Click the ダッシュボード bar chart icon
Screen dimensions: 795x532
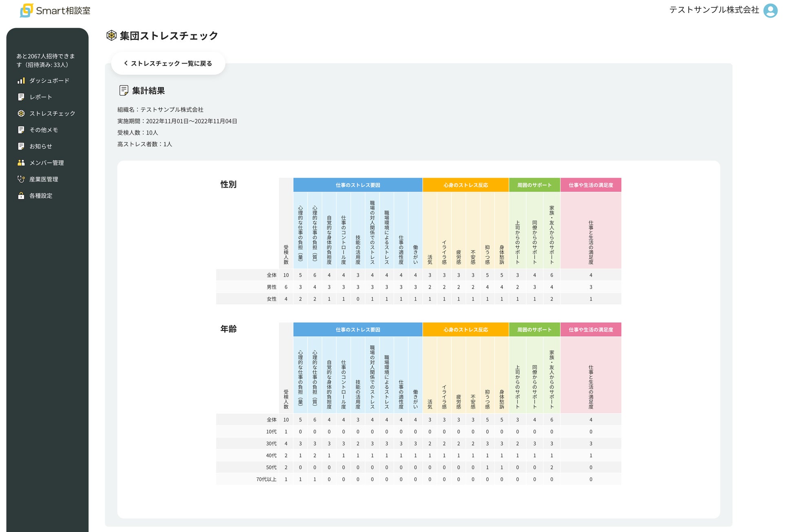click(x=21, y=81)
